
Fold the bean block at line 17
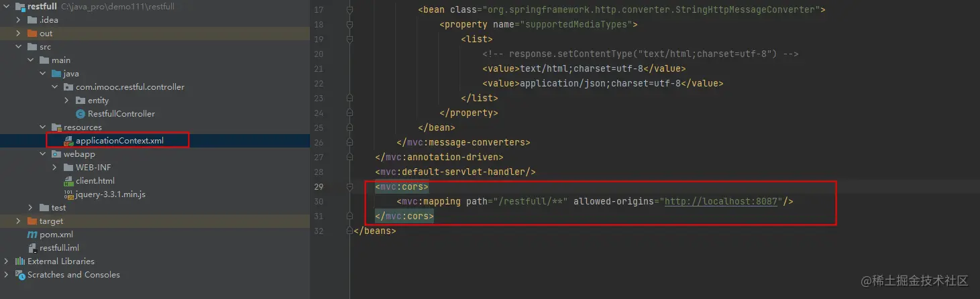[349, 10]
